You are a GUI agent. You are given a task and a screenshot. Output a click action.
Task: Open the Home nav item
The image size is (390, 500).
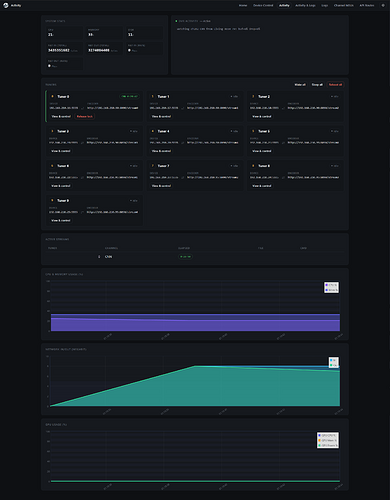(243, 5)
